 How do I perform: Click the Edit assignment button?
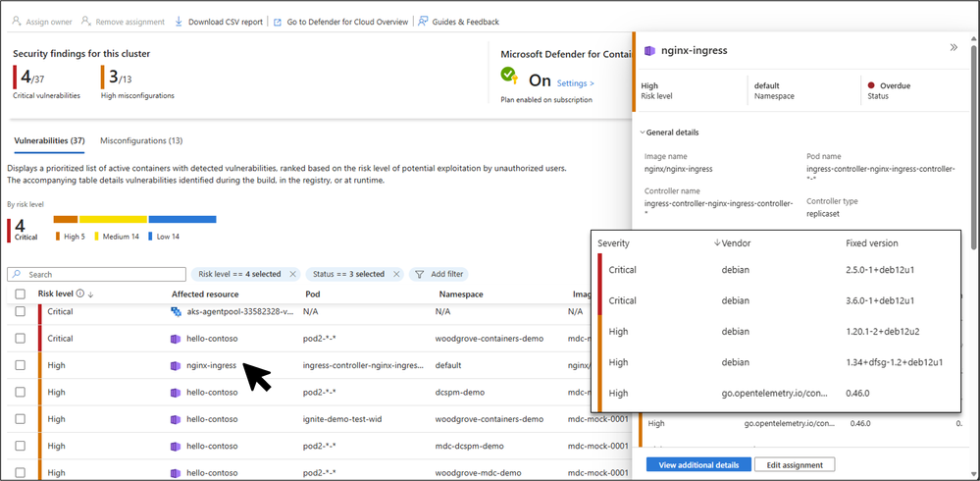click(x=795, y=464)
